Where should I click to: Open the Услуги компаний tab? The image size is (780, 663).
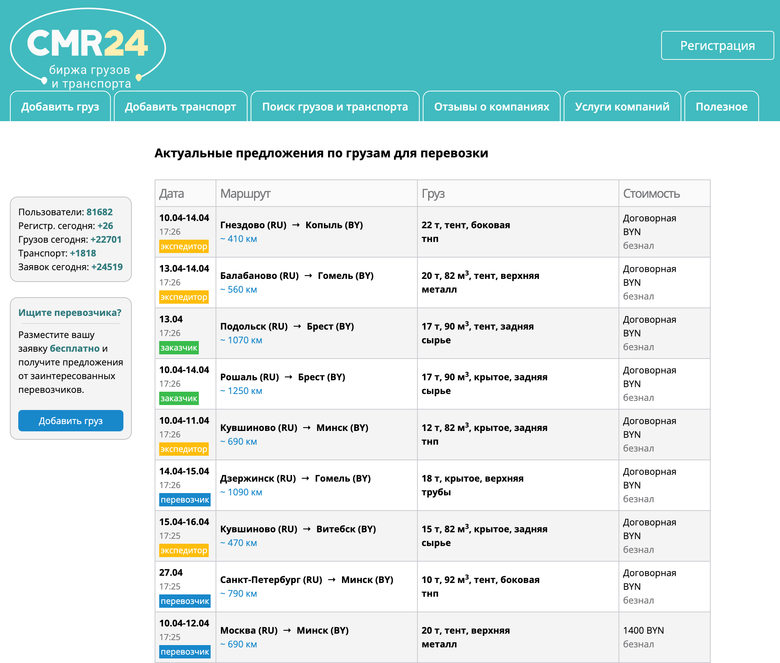(x=622, y=107)
